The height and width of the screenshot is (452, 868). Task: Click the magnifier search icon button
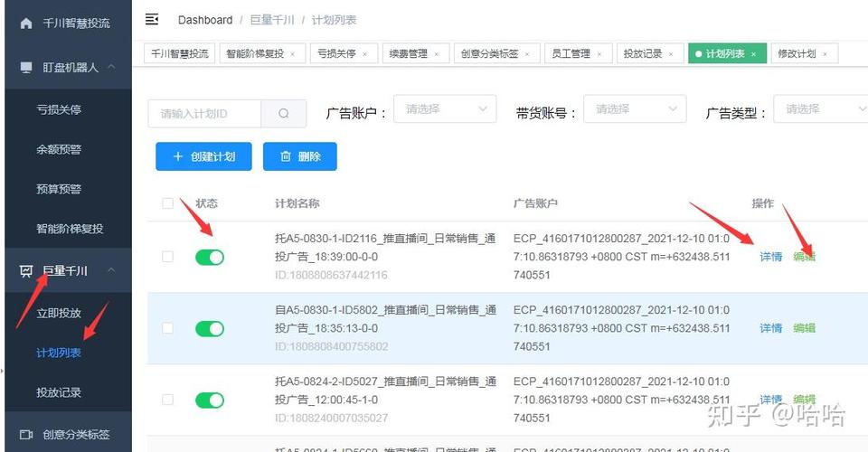tap(283, 113)
